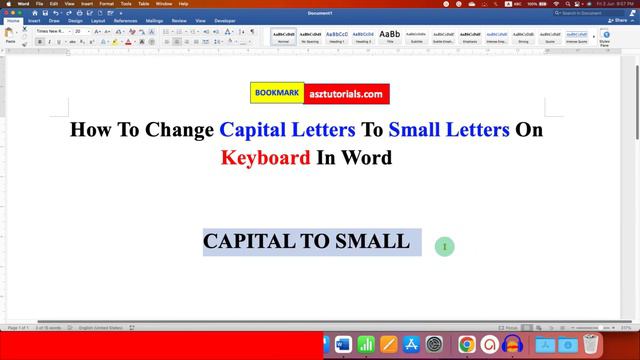Screen dimensions: 640x360
Task: Click the Sort icon
Action: (241, 31)
